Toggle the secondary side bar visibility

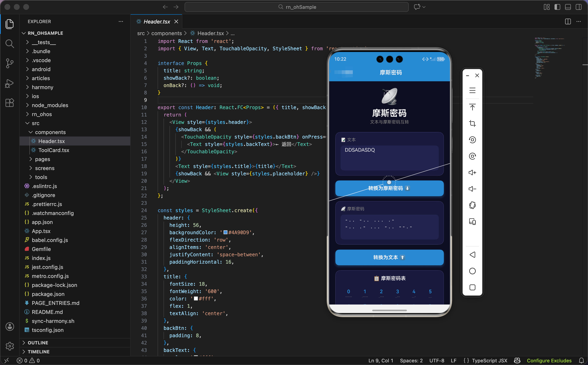coord(578,7)
